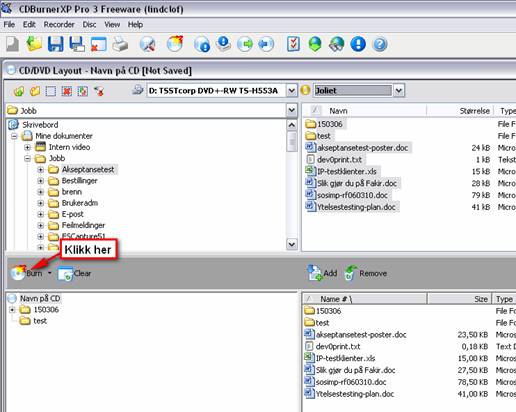Click the blue arrow disc icon
The height and width of the screenshot is (412, 516).
266,44
